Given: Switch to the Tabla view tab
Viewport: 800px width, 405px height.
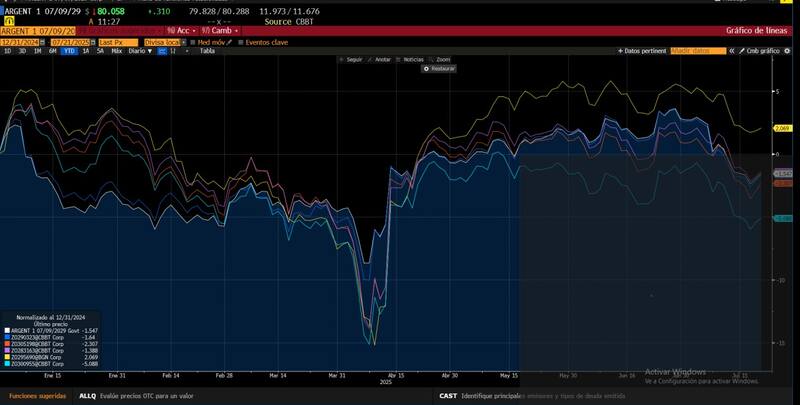Looking at the screenshot, I should tap(207, 50).
